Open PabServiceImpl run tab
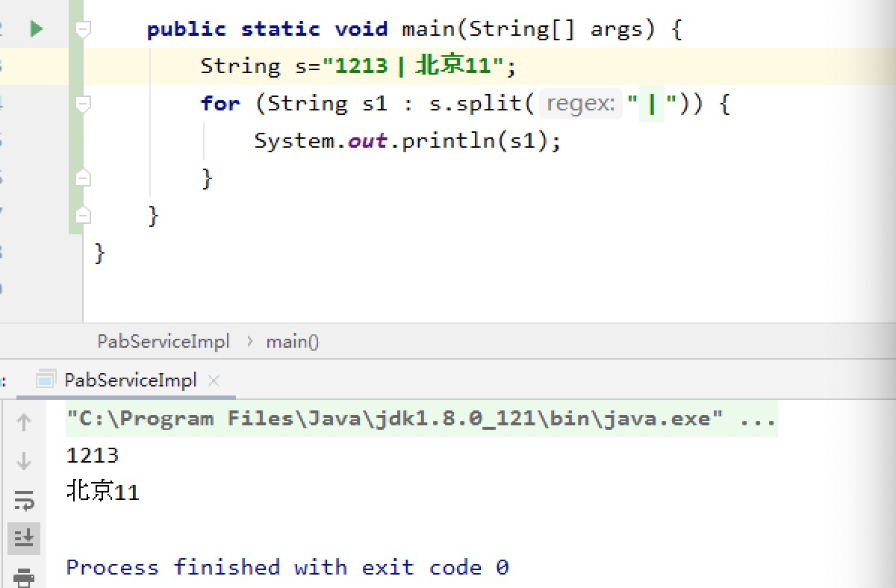The image size is (896, 588). 131,380
